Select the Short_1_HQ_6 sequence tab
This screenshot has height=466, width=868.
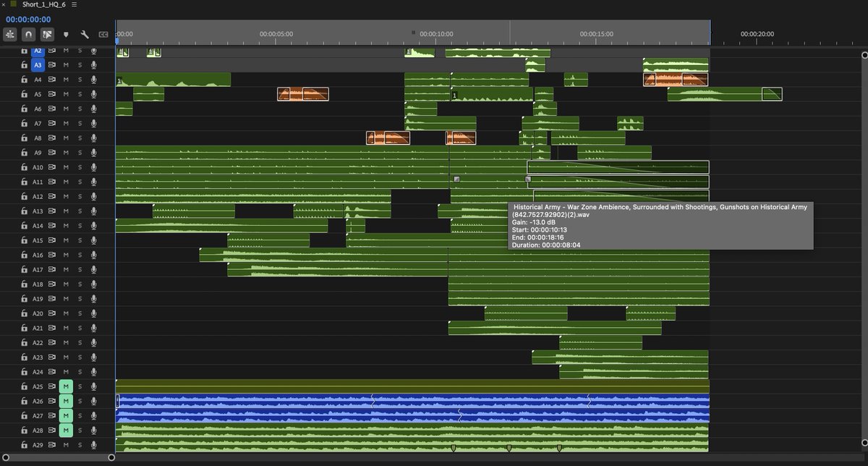point(44,4)
